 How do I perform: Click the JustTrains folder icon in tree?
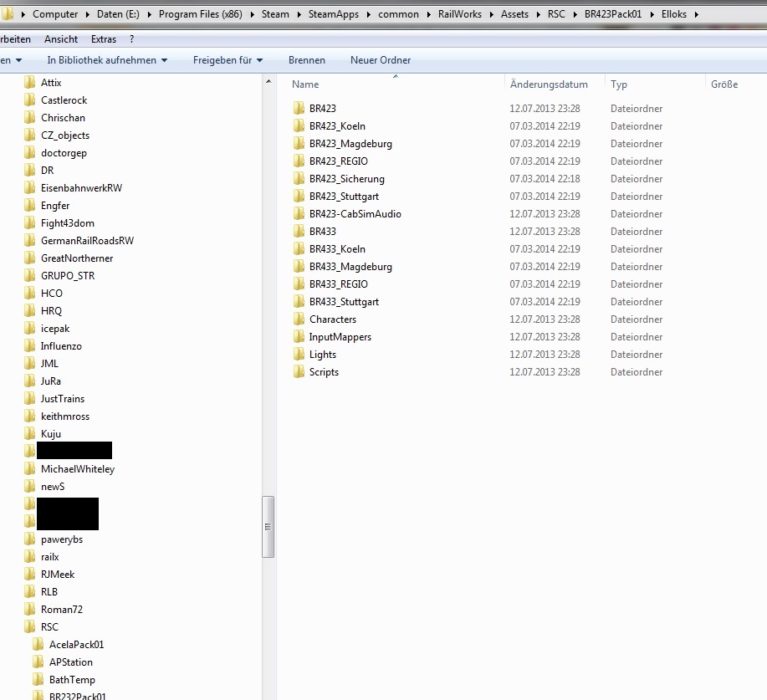30,398
